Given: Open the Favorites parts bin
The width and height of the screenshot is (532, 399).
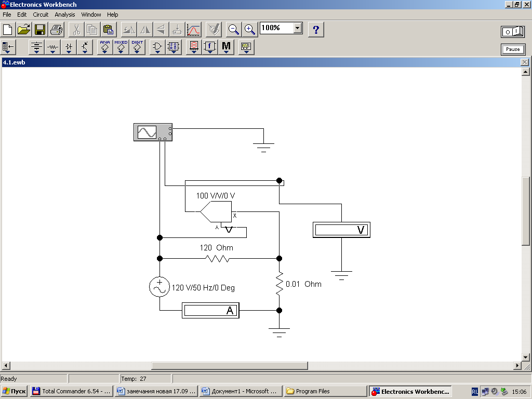Looking at the screenshot, I should click(x=8, y=47).
